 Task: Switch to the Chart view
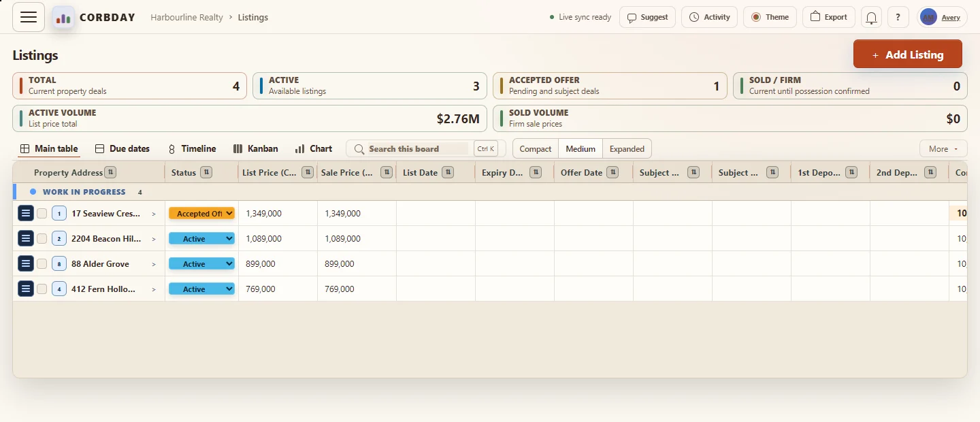point(314,148)
